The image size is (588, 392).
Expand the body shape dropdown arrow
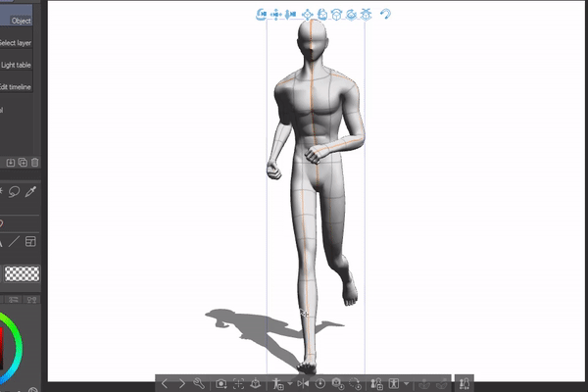(406, 383)
